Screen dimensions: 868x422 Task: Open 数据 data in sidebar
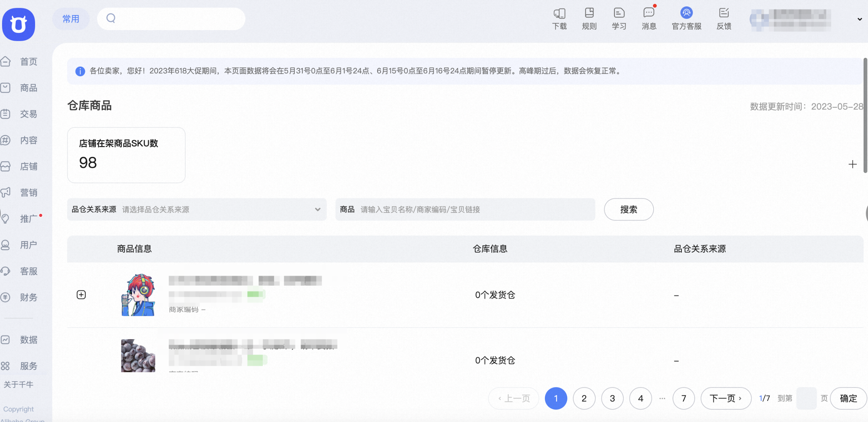coord(19,340)
